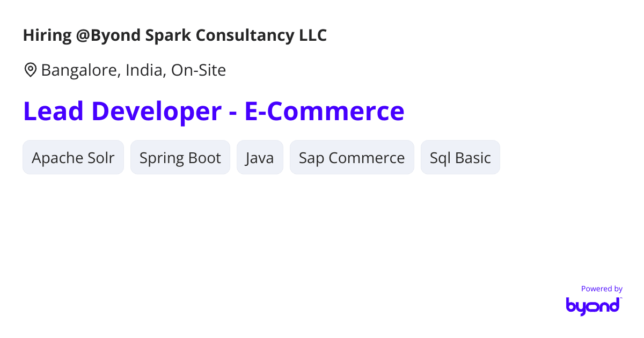
Task: Choose the Java skill tag
Action: 260,158
